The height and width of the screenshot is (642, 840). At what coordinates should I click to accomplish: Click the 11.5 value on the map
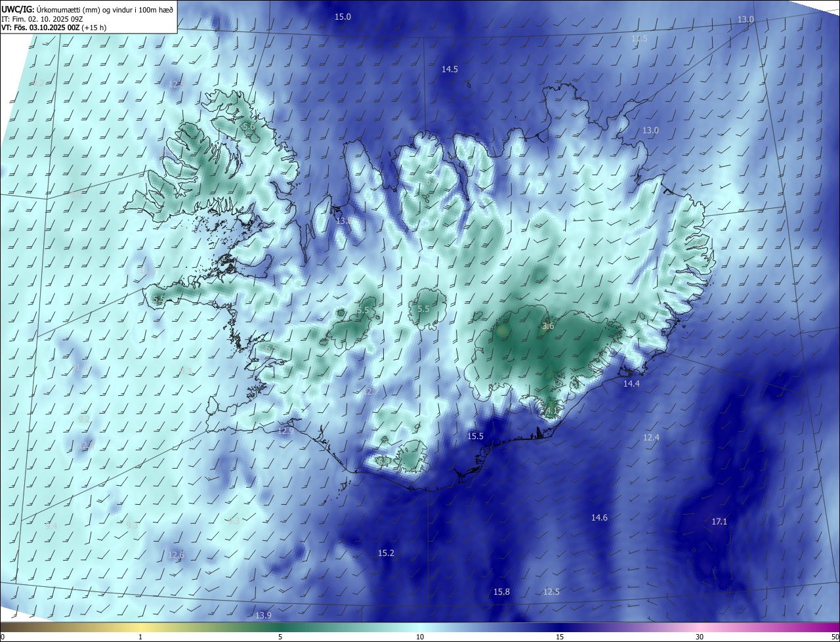(x=639, y=39)
